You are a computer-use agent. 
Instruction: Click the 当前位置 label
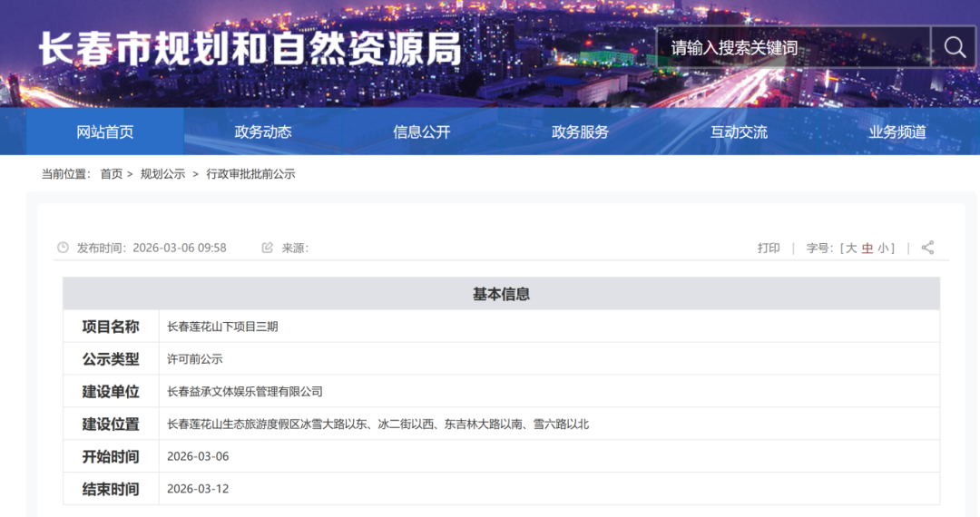65,174
